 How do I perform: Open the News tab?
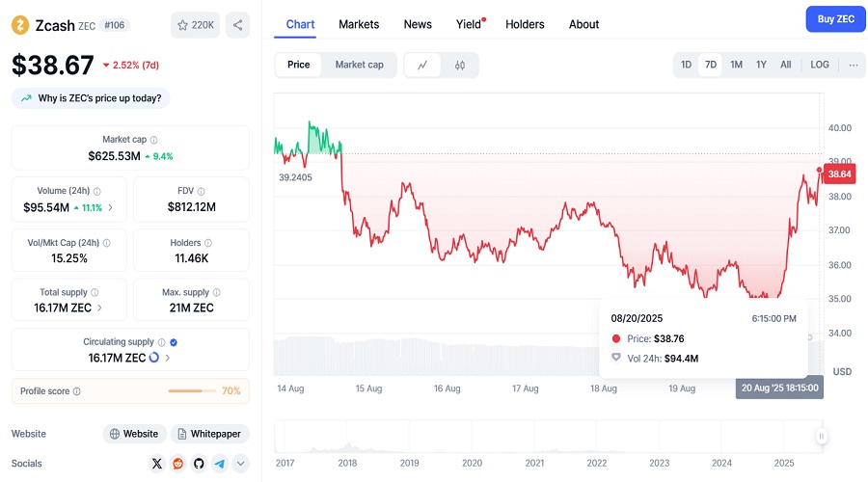[418, 24]
